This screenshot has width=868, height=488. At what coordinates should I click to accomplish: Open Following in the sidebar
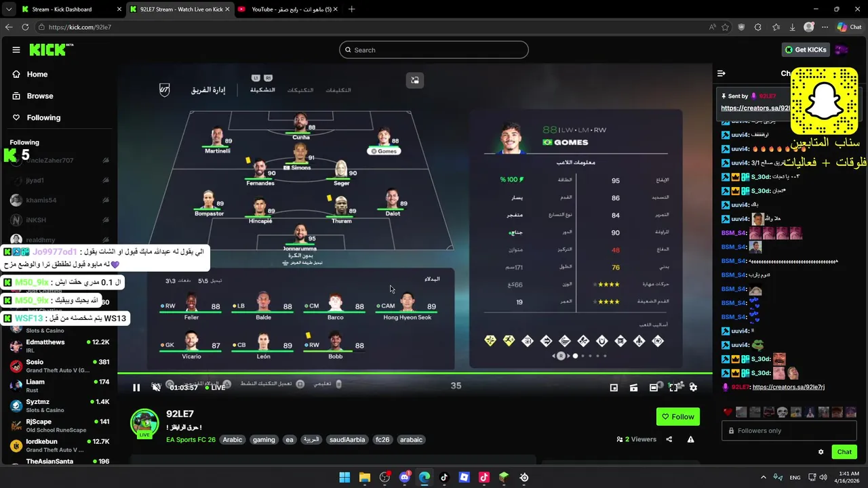pyautogui.click(x=37, y=118)
